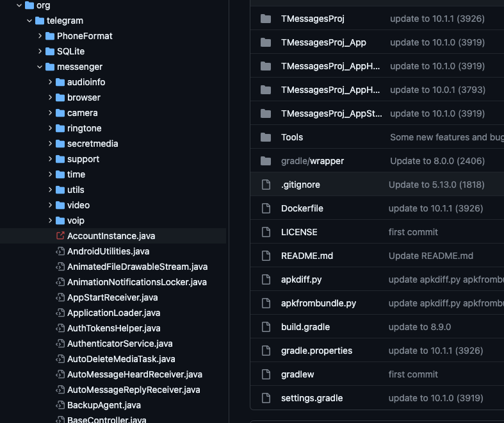
Task: Click the TMessagesProj_App folder icon
Action: (x=266, y=42)
